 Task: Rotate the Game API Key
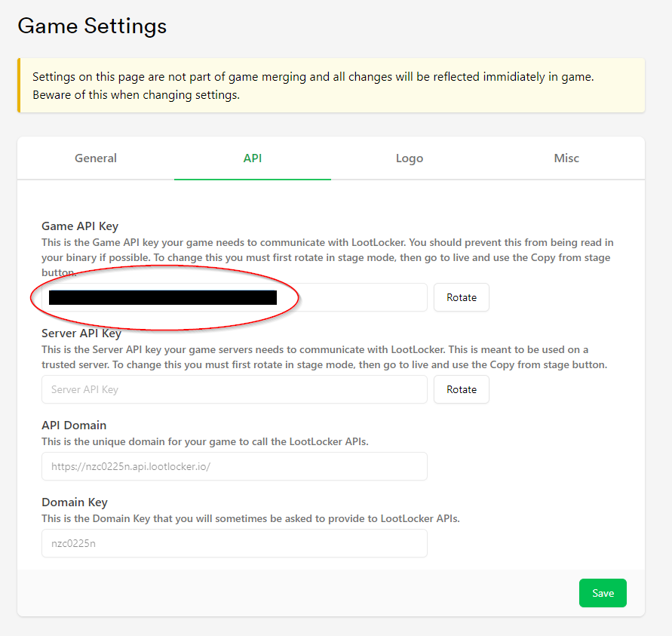tap(461, 297)
